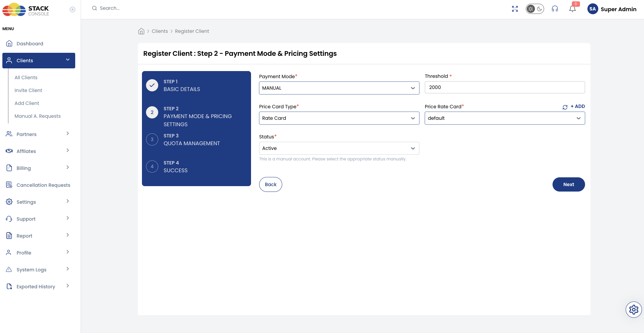Click the Clients person icon
This screenshot has height=333, width=644.
coord(9,60)
